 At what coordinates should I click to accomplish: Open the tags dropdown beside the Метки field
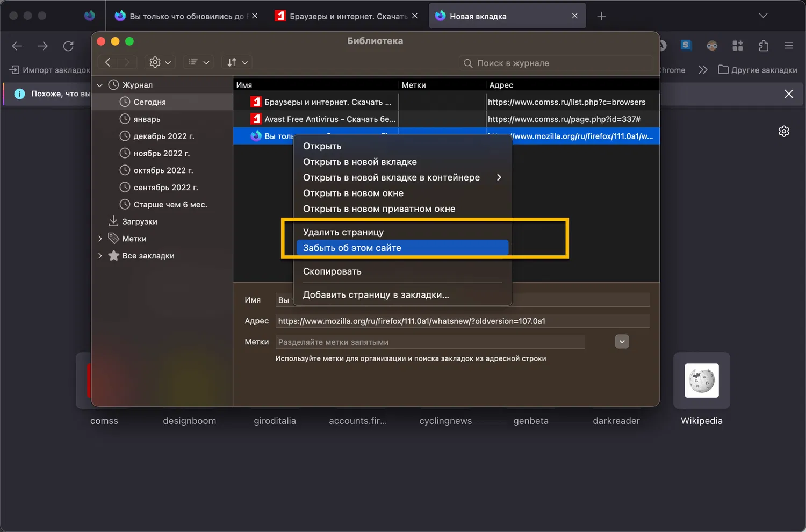(x=622, y=342)
